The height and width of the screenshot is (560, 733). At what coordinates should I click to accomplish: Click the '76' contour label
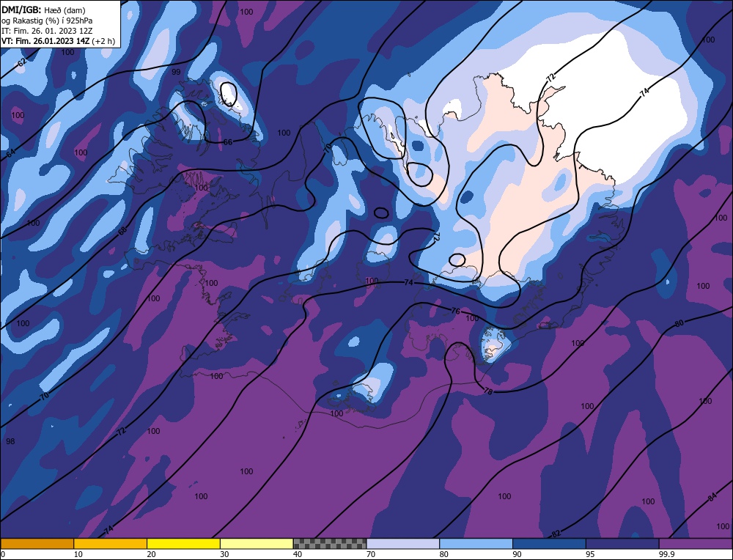pyautogui.click(x=456, y=311)
